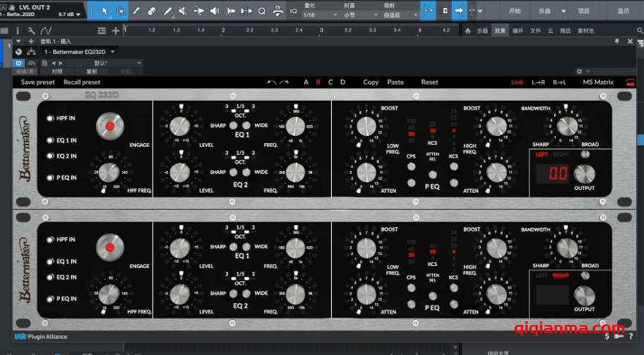This screenshot has width=644, height=355.
Task: Click the Save preset button
Action: tap(38, 82)
